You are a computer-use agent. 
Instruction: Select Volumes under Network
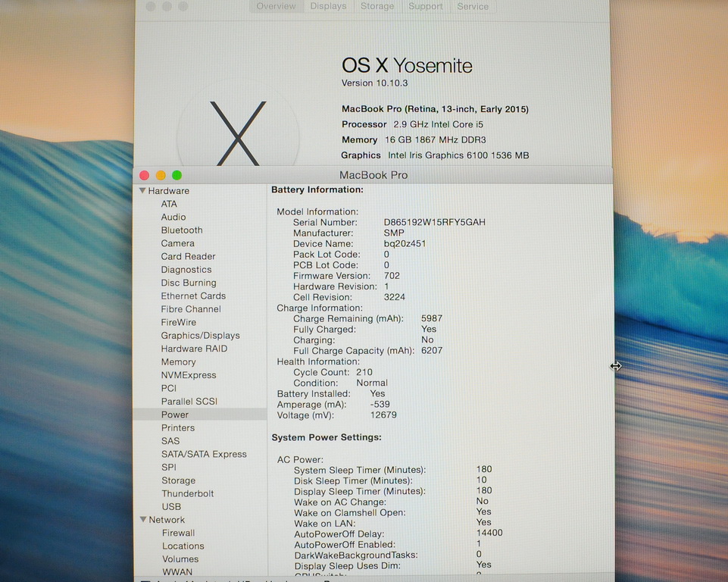coord(180,559)
